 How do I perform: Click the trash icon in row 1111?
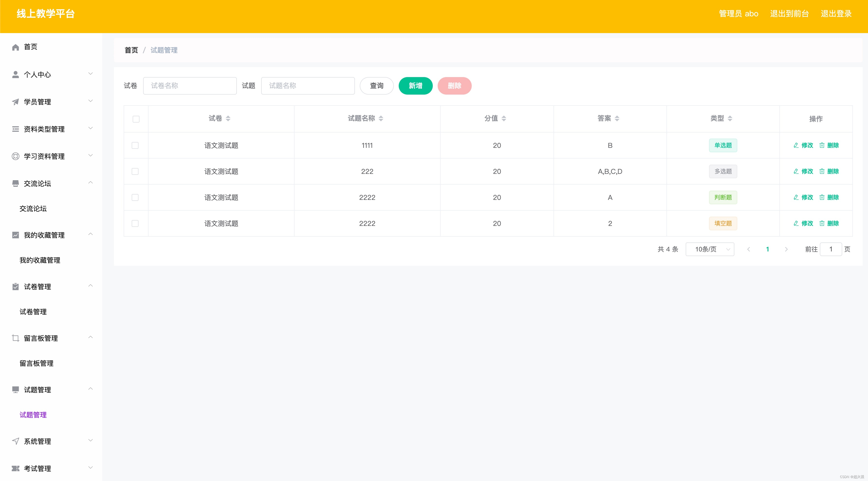point(822,145)
